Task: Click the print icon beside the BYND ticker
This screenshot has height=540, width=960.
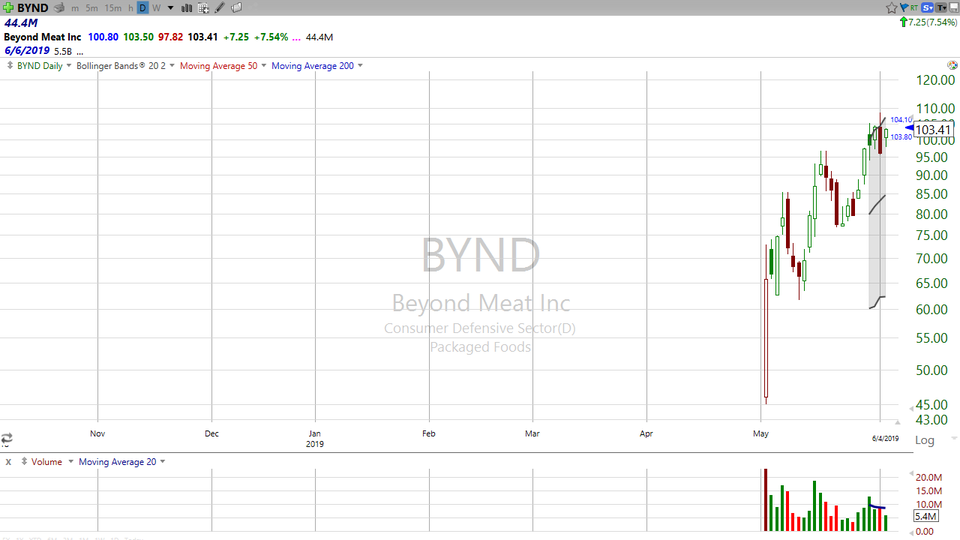Action: (x=59, y=8)
